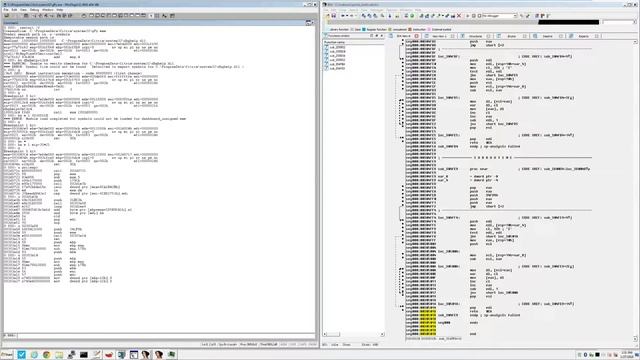Screen dimensions: 640x360
Task: Click the taskbar clock
Action: pyautogui.click(x=627, y=355)
